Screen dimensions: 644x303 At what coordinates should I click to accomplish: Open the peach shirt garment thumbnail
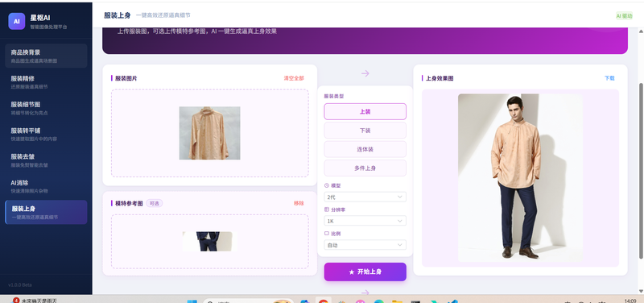[x=209, y=133]
